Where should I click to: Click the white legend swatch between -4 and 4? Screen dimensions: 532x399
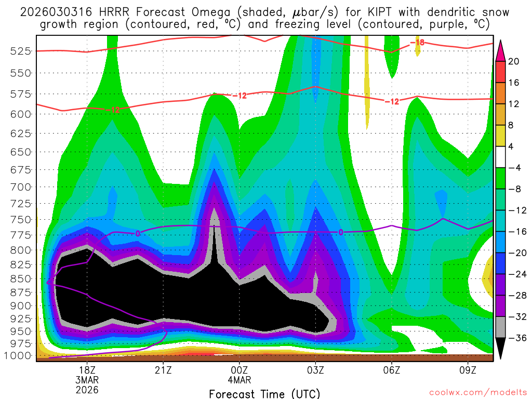(x=500, y=157)
